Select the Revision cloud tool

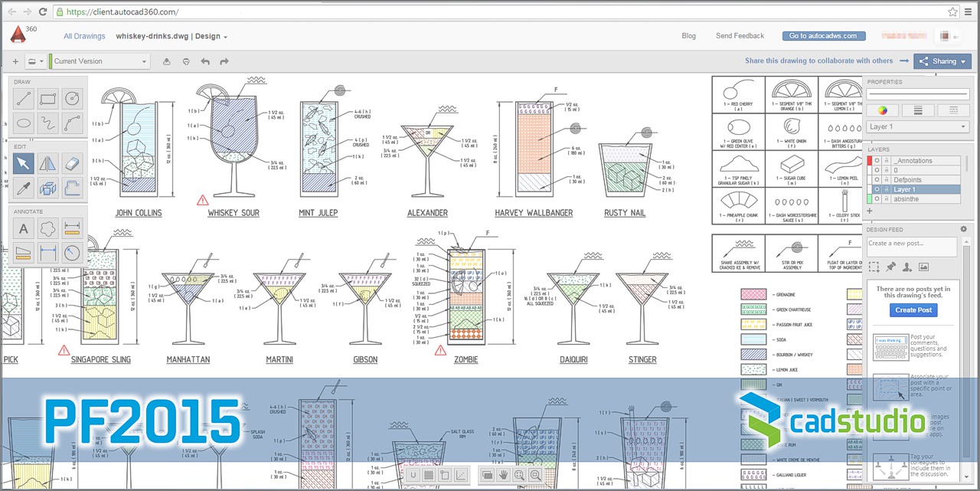coord(47,228)
